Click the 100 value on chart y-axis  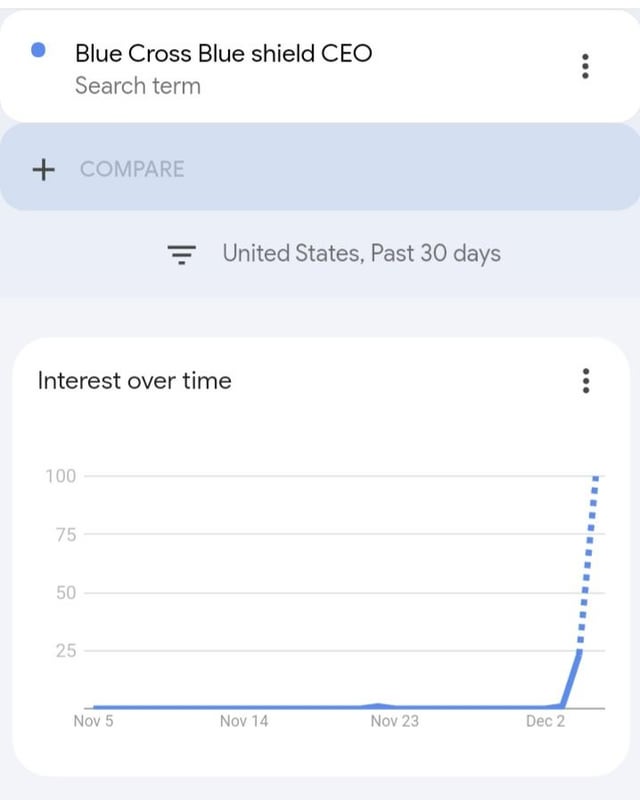[61, 476]
